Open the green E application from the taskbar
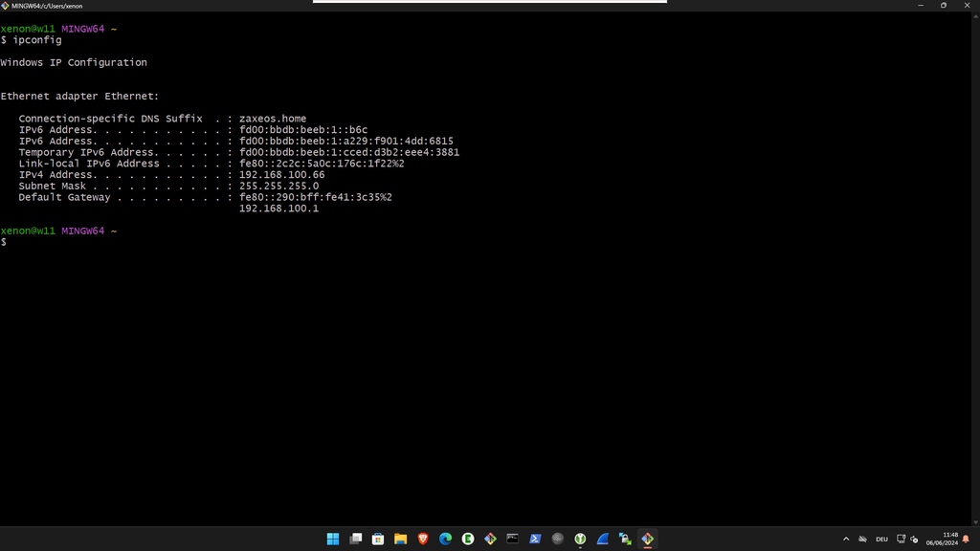The width and height of the screenshot is (980, 551). click(467, 539)
